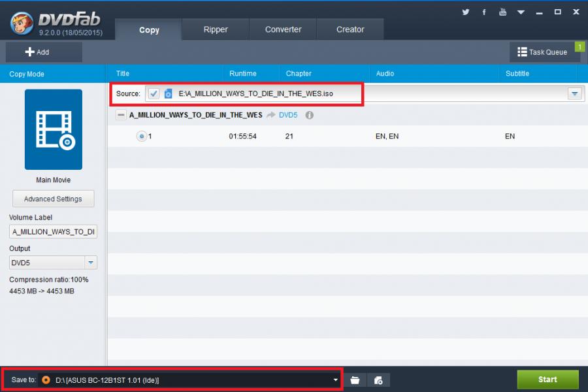This screenshot has width=588, height=392.
Task: Click the chapter count 21 cell
Action: (289, 136)
